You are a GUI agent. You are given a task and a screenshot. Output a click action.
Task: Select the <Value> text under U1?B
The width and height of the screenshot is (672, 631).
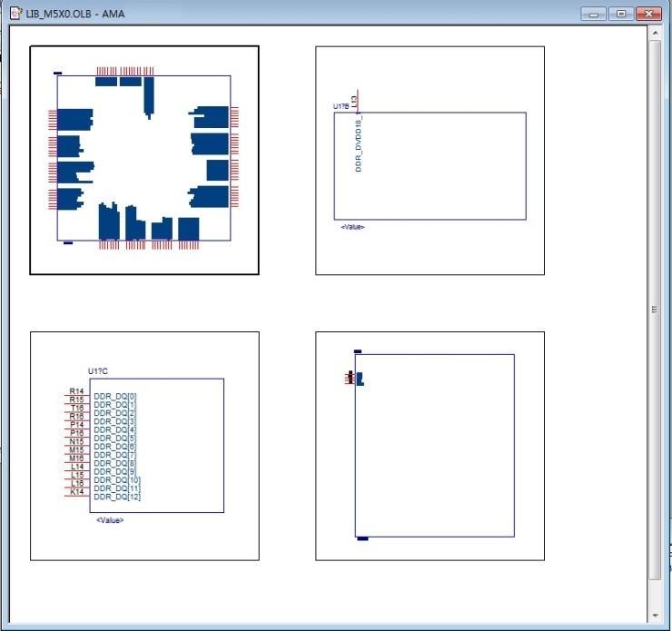point(352,227)
